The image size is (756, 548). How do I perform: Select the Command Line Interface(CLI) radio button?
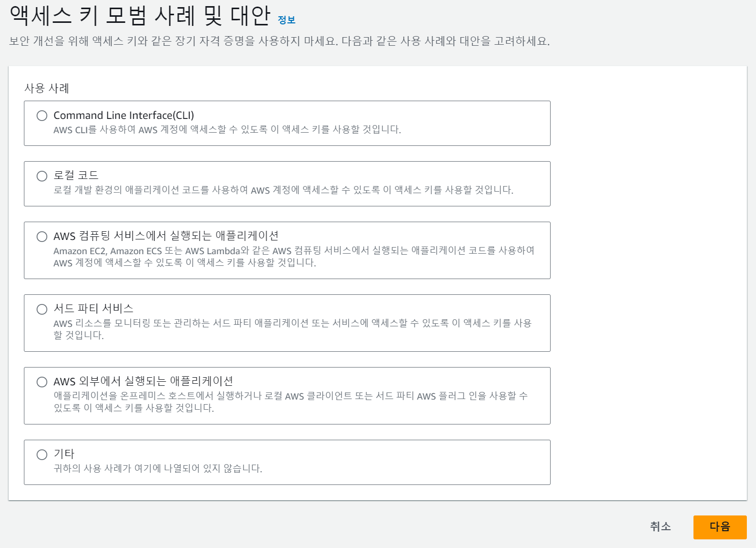pyautogui.click(x=42, y=115)
